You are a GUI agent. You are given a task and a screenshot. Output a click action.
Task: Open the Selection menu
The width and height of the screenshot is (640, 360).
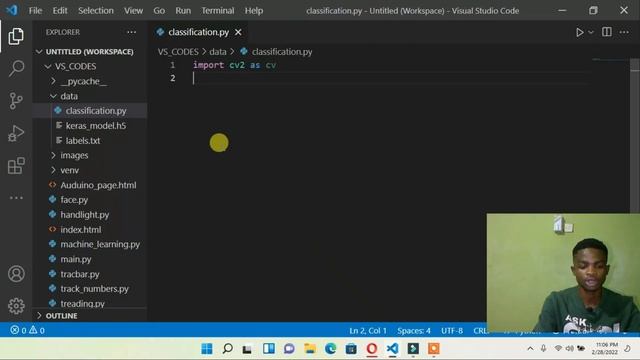(x=96, y=11)
